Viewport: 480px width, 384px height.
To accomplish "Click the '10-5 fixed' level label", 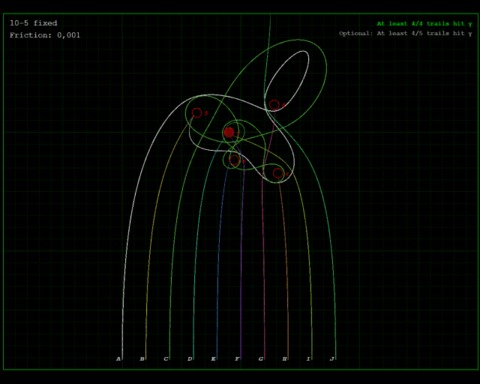I will 33,23.
